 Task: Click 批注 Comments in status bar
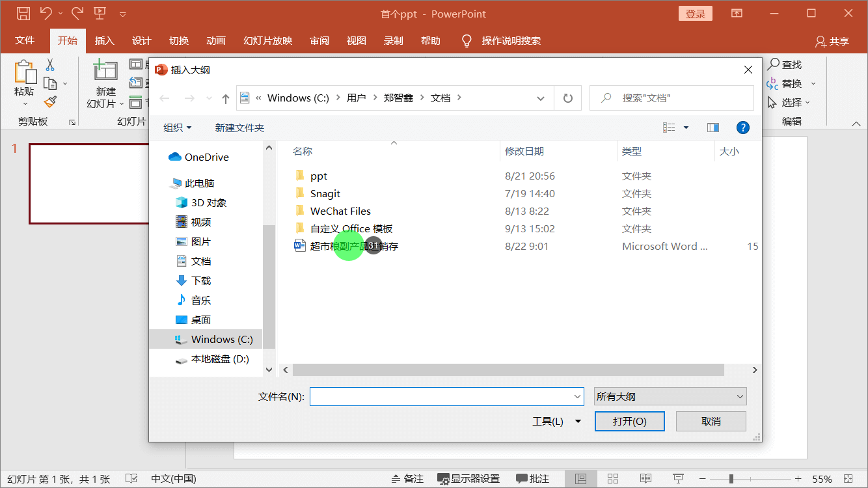(532, 479)
